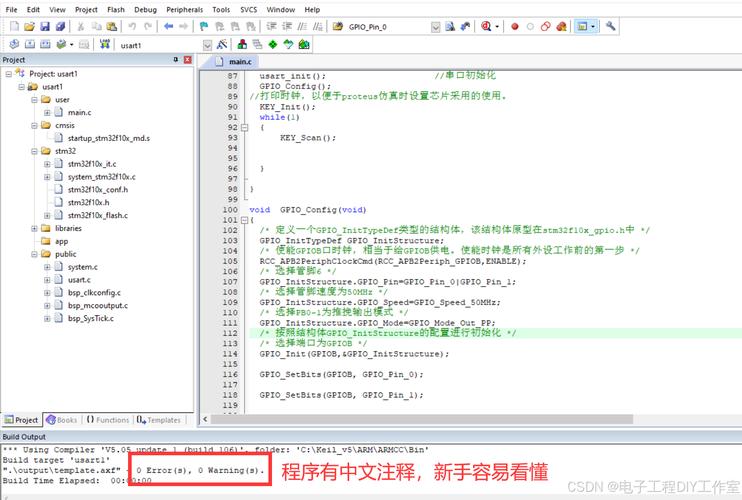The image size is (742, 500).
Task: Expand the libraries folder
Action: (34, 228)
